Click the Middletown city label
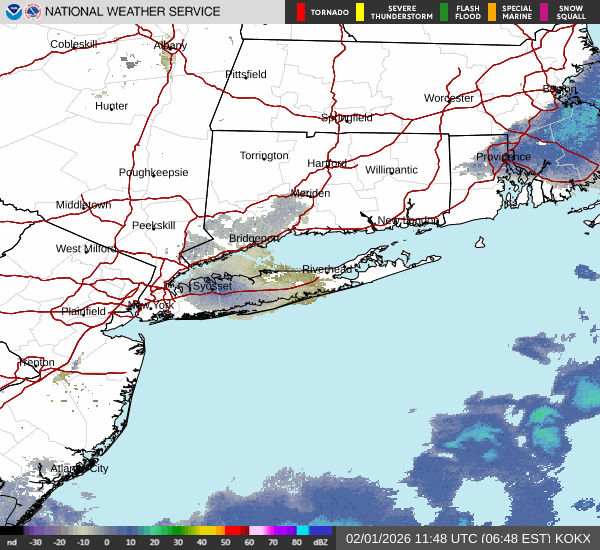 pyautogui.click(x=83, y=204)
